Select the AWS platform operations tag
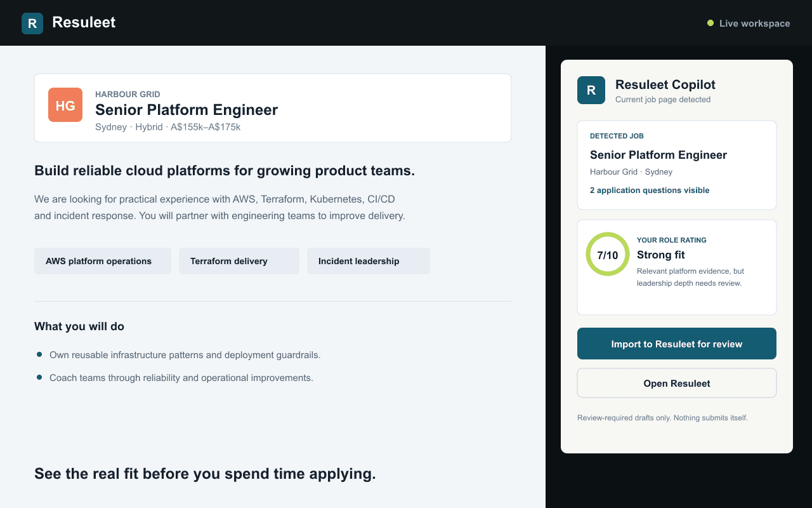 pyautogui.click(x=103, y=261)
